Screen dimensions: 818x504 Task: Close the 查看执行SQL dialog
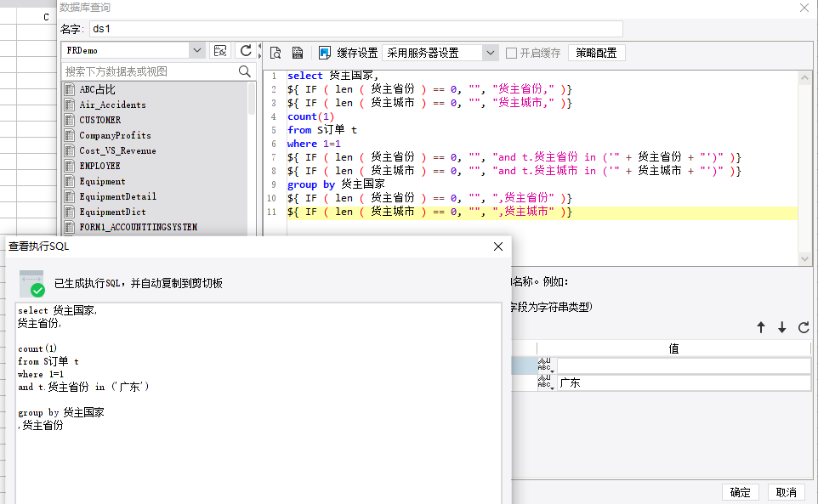[x=498, y=246]
